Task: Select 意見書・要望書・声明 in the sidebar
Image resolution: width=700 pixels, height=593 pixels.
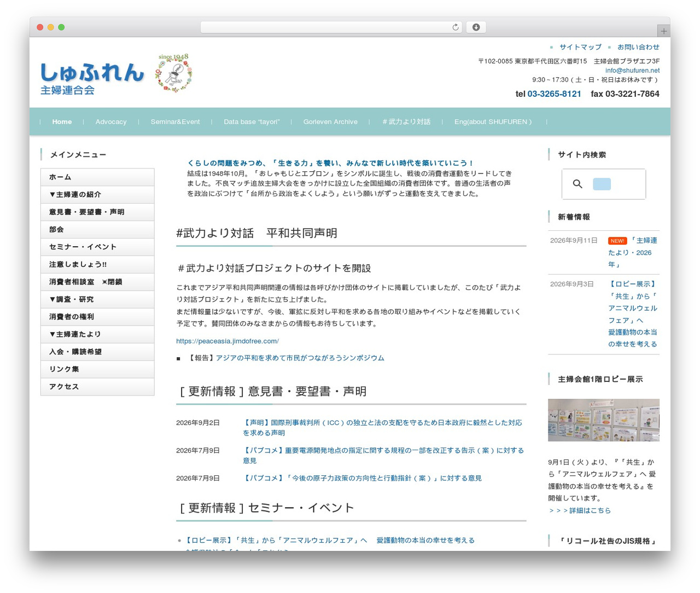Action: [97, 212]
